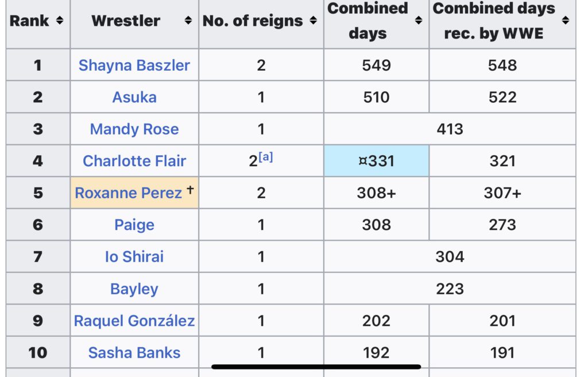Sort table by Rank column arrows
Image resolution: width=588 pixels, height=377 pixels.
59,21
